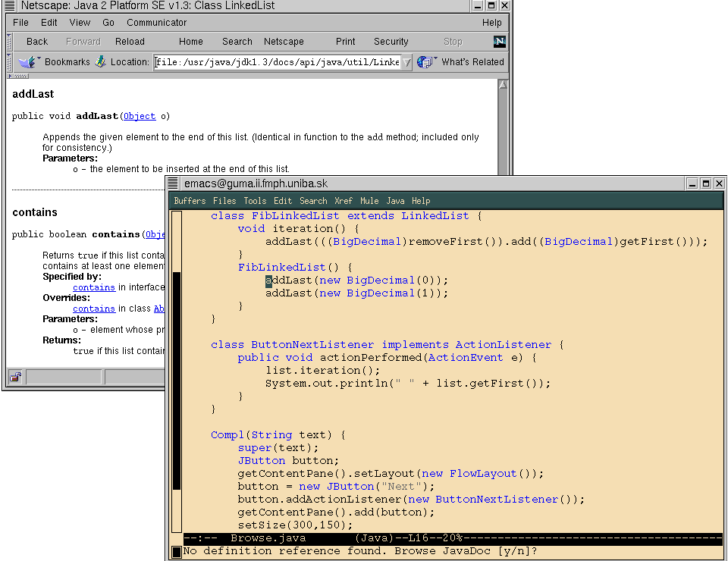Collapse the navigation toolbar using its handle
This screenshot has width=728, height=561.
tap(9, 42)
